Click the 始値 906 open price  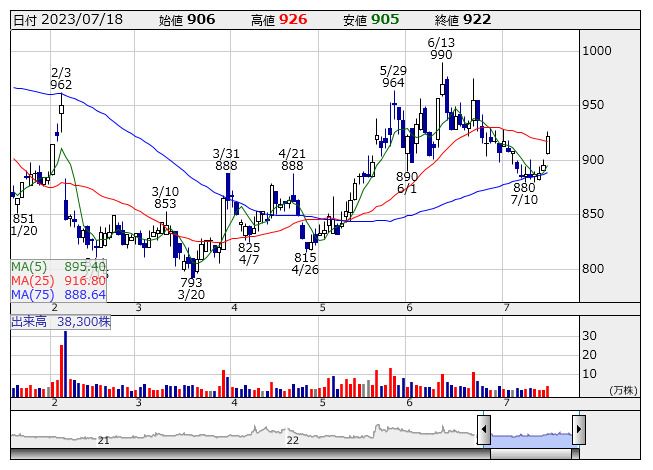pyautogui.click(x=187, y=20)
